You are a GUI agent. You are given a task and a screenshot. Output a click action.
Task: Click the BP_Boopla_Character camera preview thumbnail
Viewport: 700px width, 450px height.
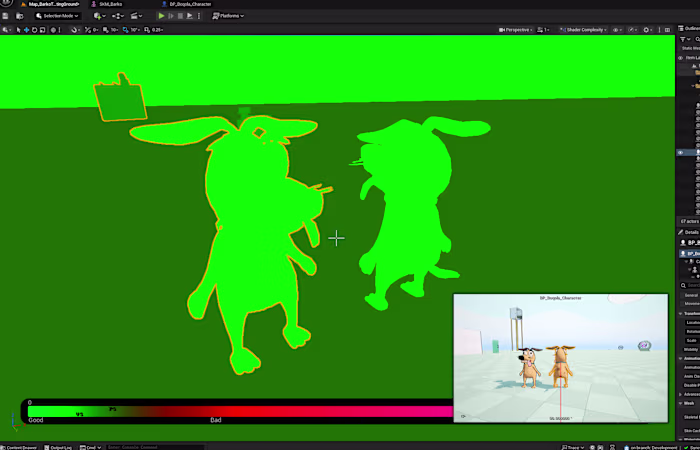[560, 360]
